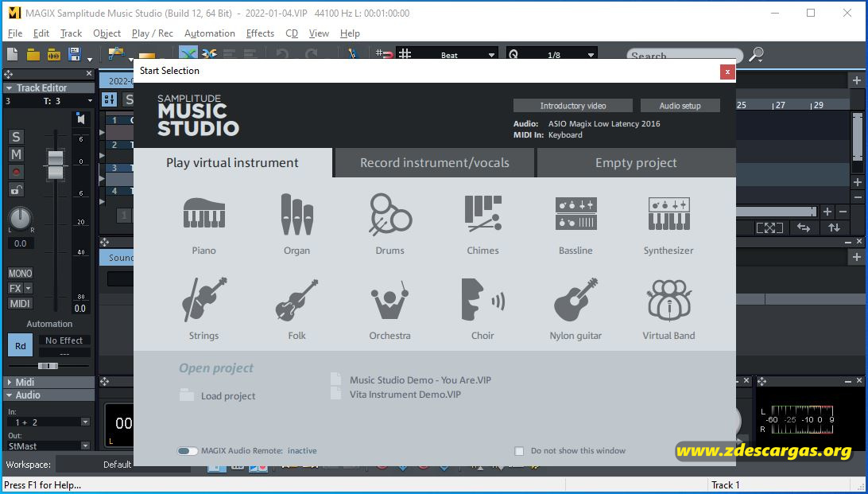The image size is (868, 494).
Task: Toggle the MIDI button in Track Editor
Action: [x=20, y=304]
